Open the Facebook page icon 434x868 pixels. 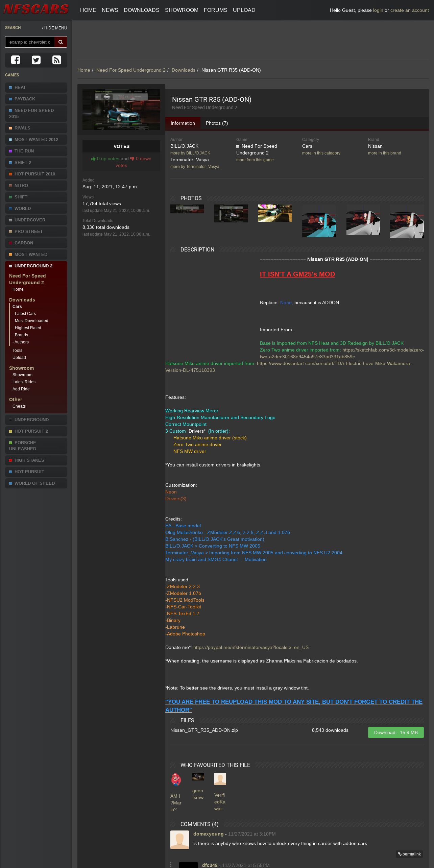[16, 60]
